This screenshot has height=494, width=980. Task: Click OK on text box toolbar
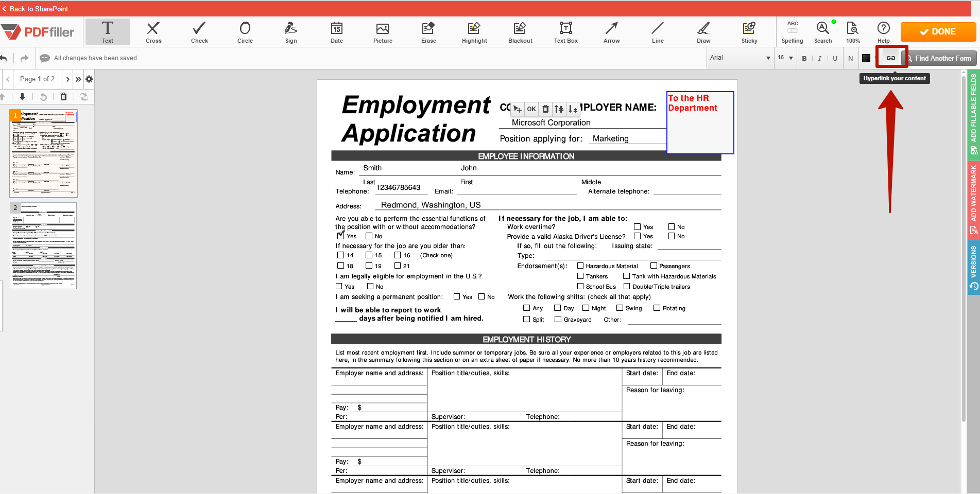coord(531,109)
